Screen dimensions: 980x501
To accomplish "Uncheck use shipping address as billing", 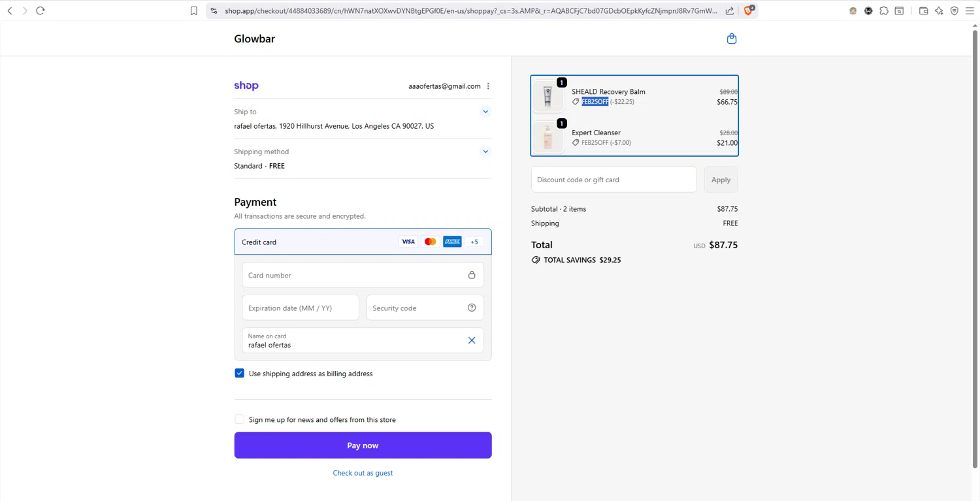I will click(239, 373).
